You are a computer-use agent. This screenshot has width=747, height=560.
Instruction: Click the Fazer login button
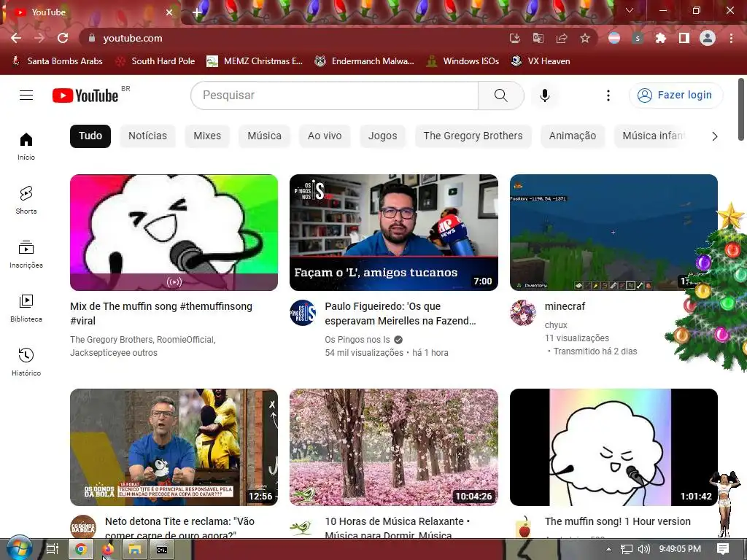pos(676,96)
